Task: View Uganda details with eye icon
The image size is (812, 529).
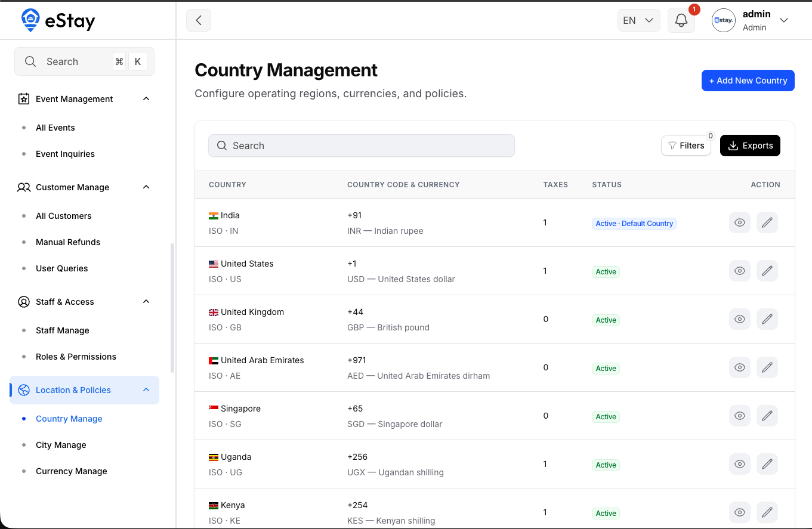Action: pos(740,464)
